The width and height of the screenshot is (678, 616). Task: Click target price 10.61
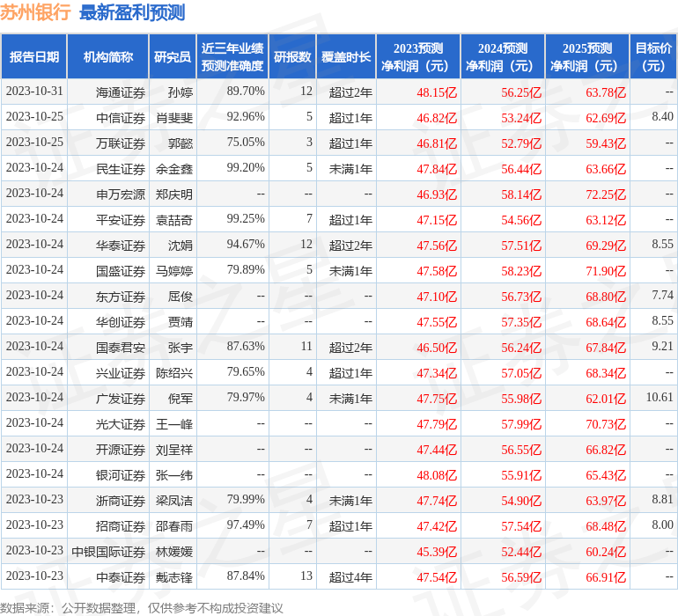coord(660,397)
